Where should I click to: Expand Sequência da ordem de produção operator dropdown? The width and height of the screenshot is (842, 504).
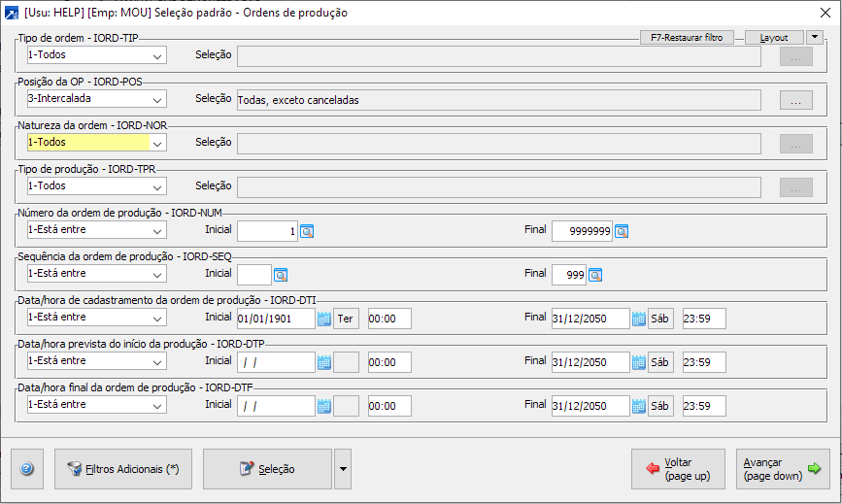(x=157, y=274)
